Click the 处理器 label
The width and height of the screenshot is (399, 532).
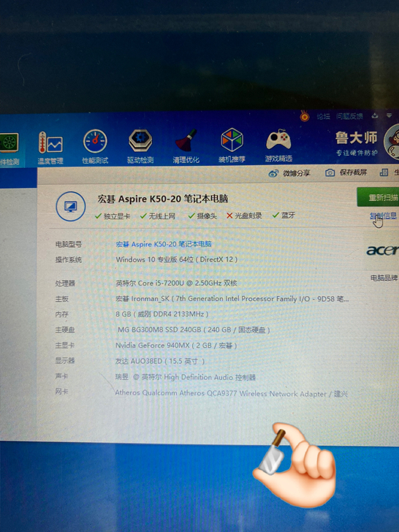(x=65, y=284)
